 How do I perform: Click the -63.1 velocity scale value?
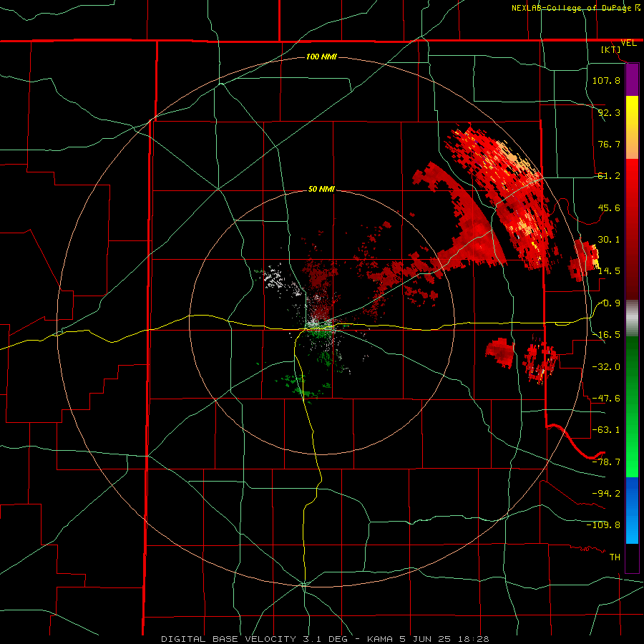click(x=606, y=430)
